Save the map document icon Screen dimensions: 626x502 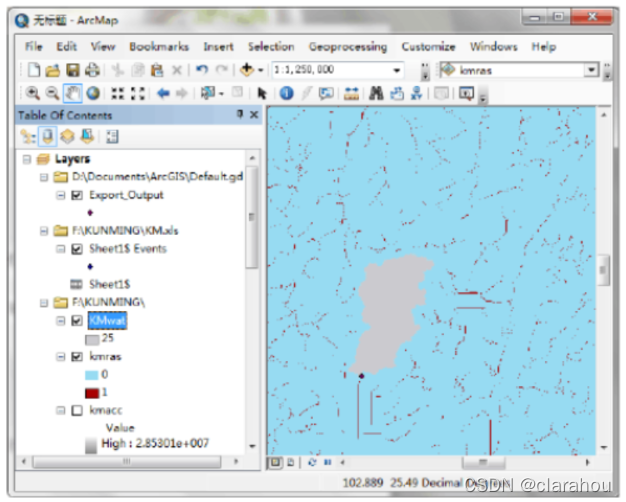[73, 70]
